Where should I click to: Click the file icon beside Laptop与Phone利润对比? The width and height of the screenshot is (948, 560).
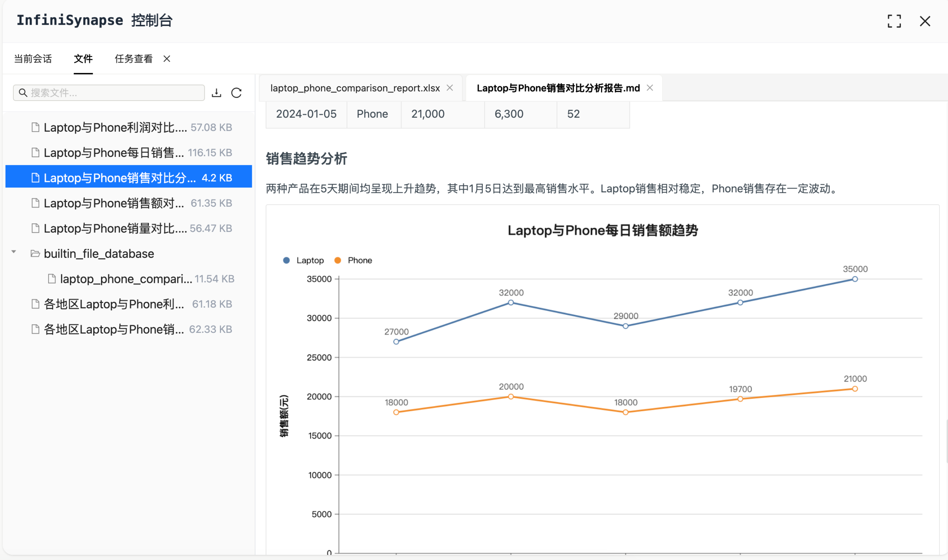coord(35,127)
